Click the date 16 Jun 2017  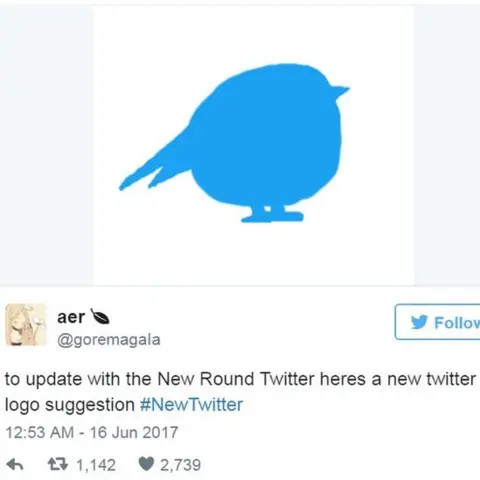[134, 432]
